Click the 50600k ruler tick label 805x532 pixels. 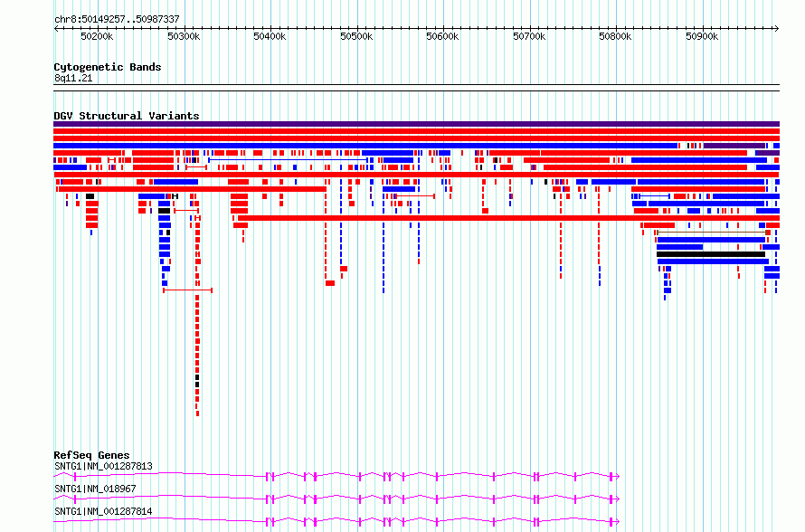[442, 36]
